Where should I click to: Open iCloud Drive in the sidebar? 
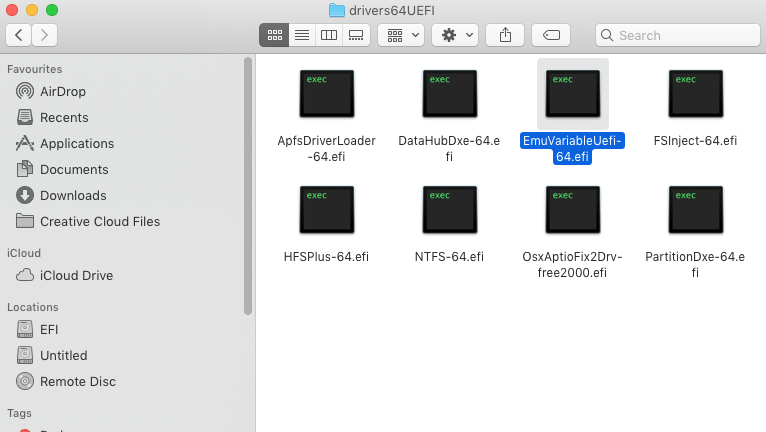tap(76, 275)
